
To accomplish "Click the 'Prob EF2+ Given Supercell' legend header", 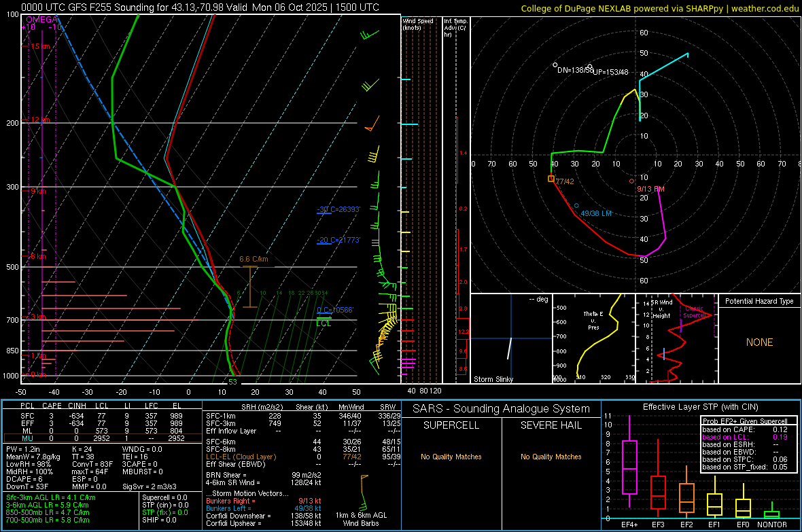I will pyautogui.click(x=745, y=421).
